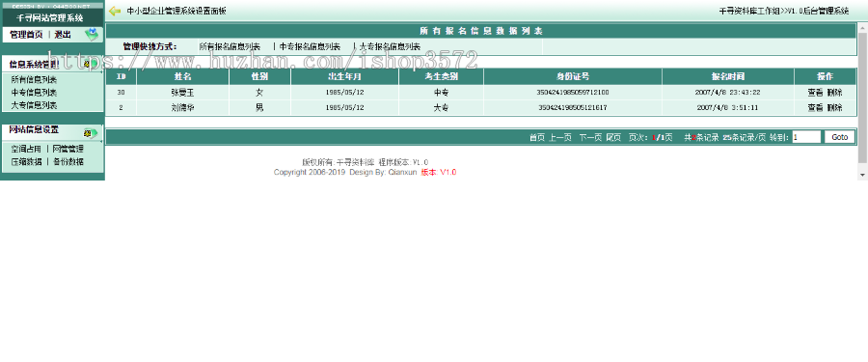
Task: Click scrollbar down arrow
Action: click(x=862, y=175)
